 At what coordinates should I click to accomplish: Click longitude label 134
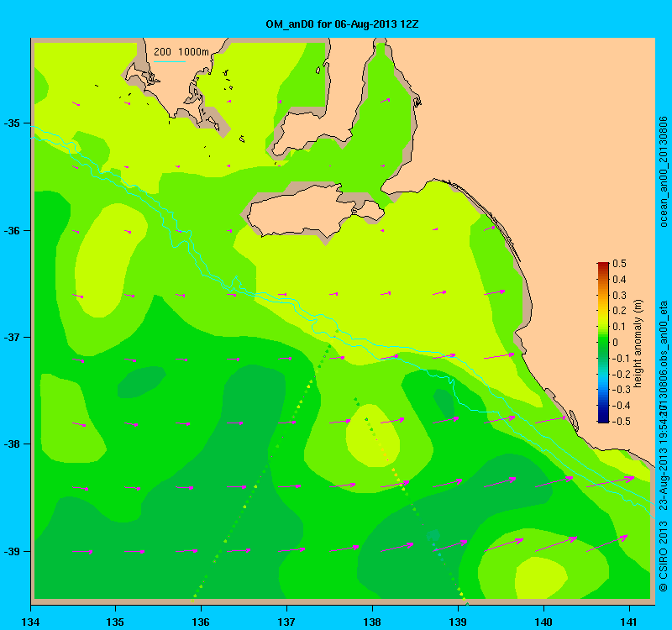30,622
